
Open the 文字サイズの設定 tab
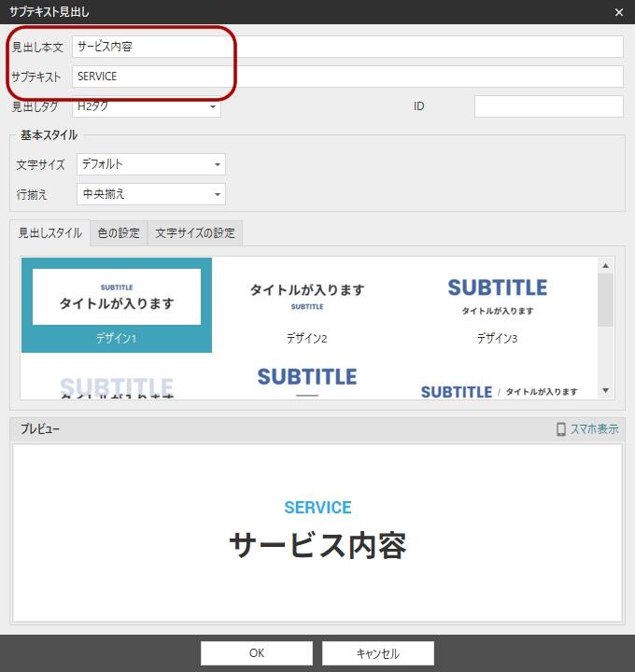tap(195, 233)
